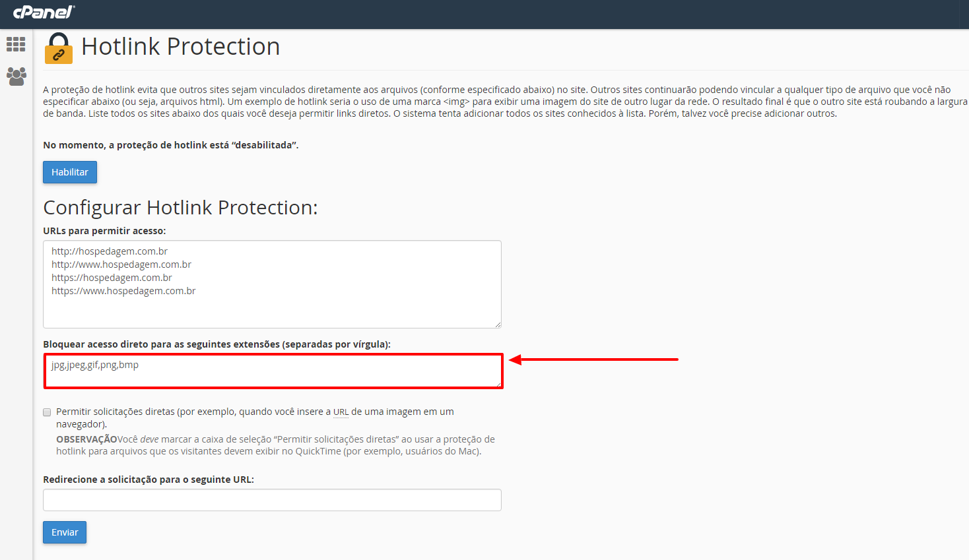The width and height of the screenshot is (969, 560).
Task: Place cursor on http://www.hospedagem.com.br line
Action: [x=121, y=264]
